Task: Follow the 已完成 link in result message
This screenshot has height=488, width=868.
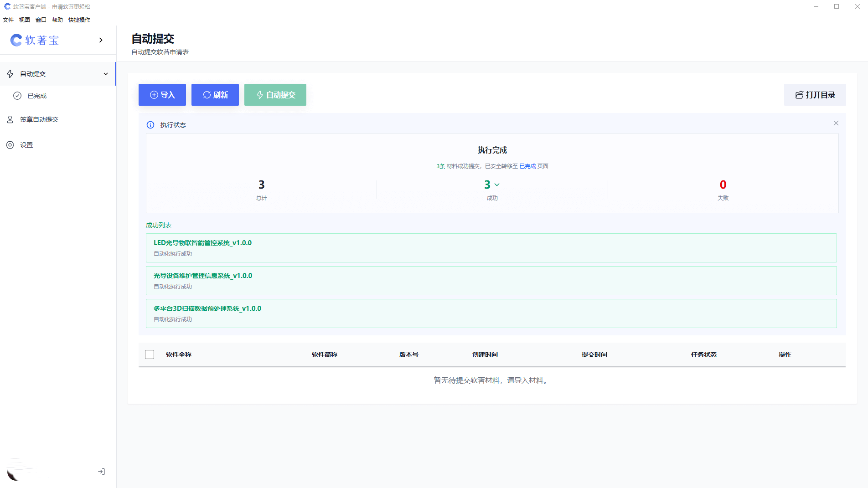Action: click(x=527, y=166)
